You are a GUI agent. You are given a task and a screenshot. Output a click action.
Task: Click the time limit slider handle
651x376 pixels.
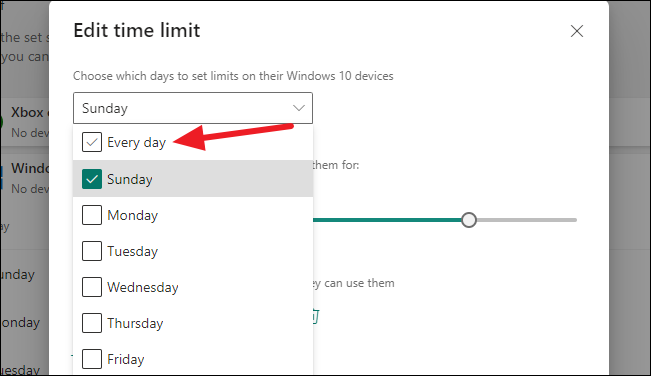(x=469, y=220)
